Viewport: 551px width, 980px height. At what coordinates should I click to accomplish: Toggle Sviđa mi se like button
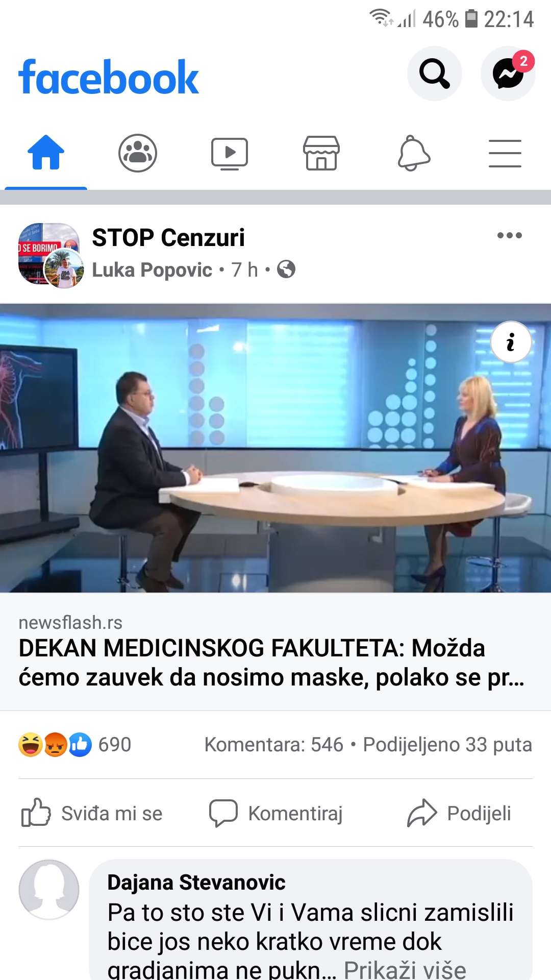(92, 813)
